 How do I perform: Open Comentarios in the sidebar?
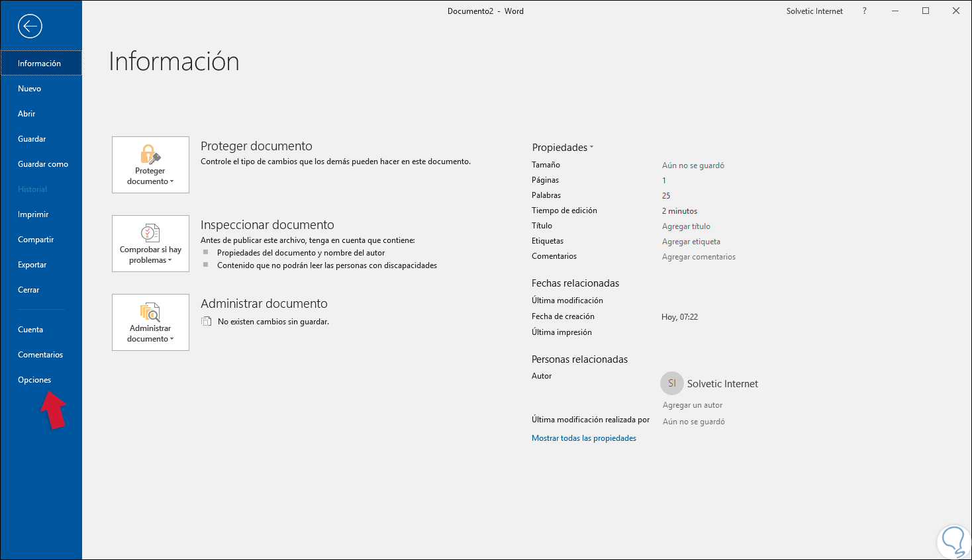coord(41,355)
